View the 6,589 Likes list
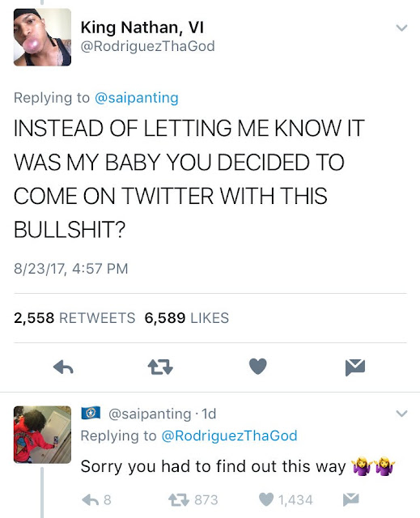The height and width of the screenshot is (518, 420). (187, 318)
